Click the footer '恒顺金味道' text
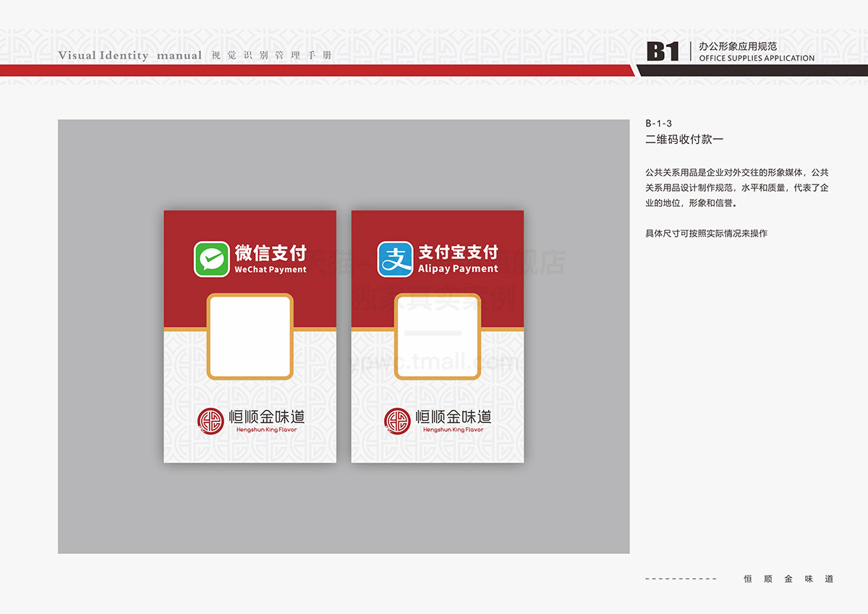 [x=789, y=579]
